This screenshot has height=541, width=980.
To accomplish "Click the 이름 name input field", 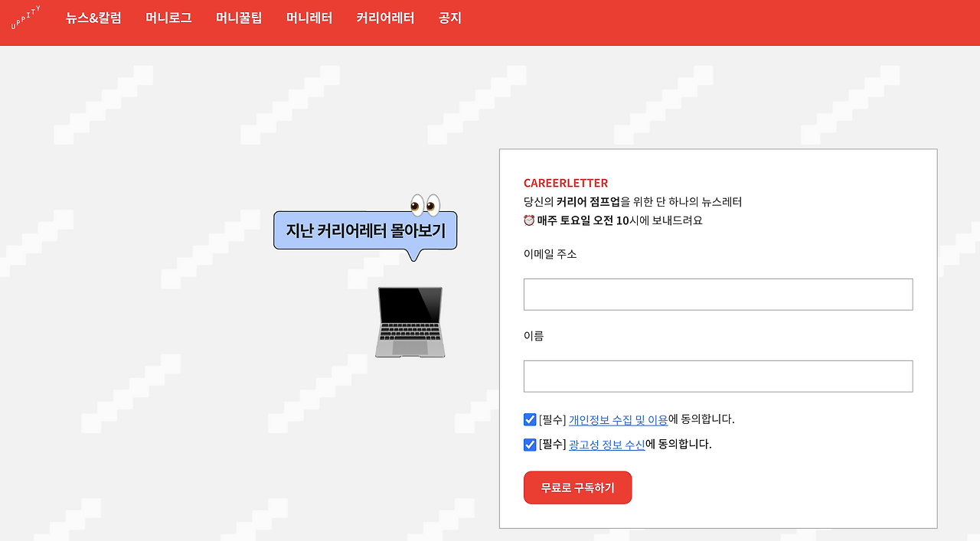I will 717,376.
